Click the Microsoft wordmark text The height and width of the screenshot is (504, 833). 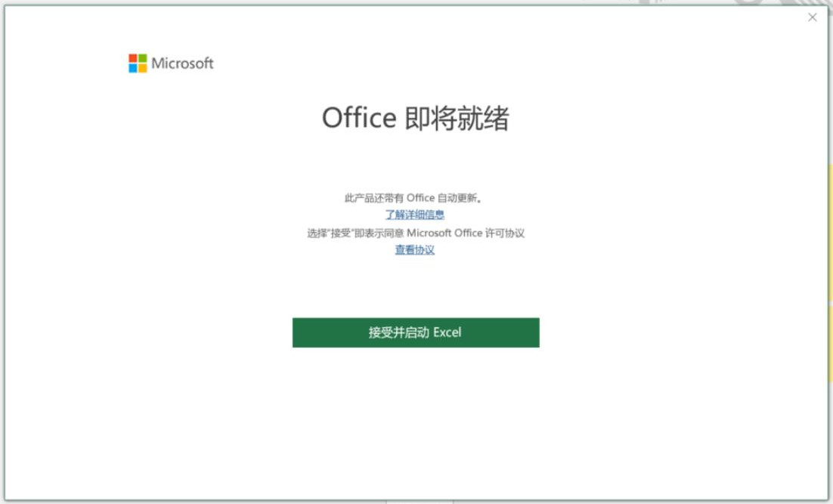[x=182, y=63]
